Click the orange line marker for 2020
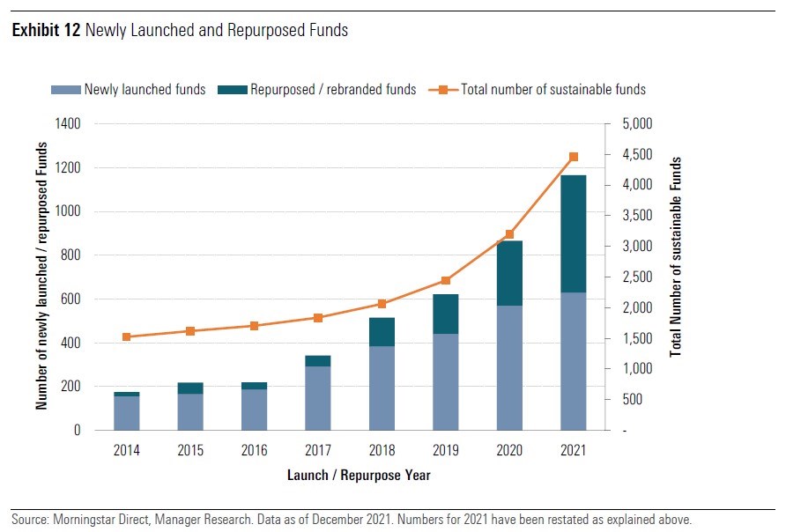Screen dimensions: 786x532 click(x=509, y=234)
